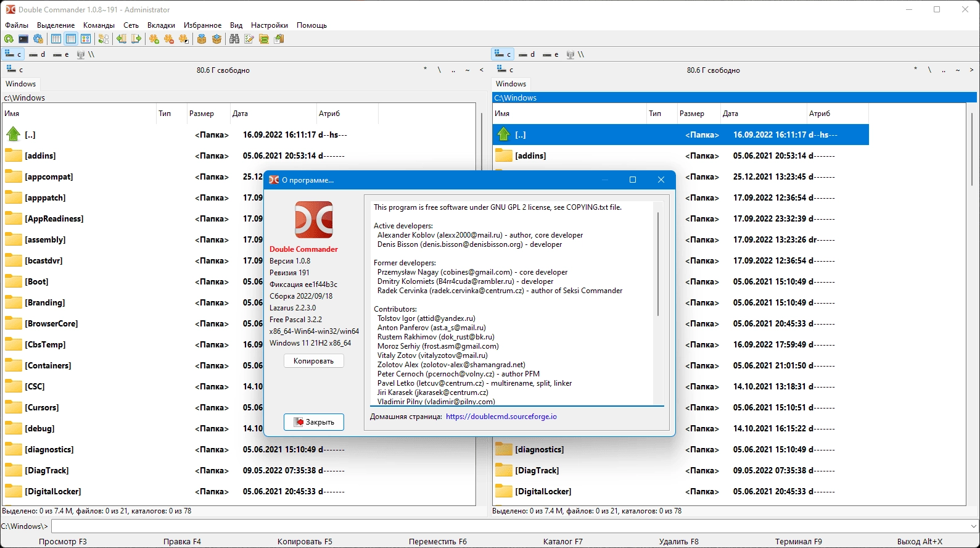Click right panel * favorites button
Image resolution: width=980 pixels, height=548 pixels.
coord(915,70)
